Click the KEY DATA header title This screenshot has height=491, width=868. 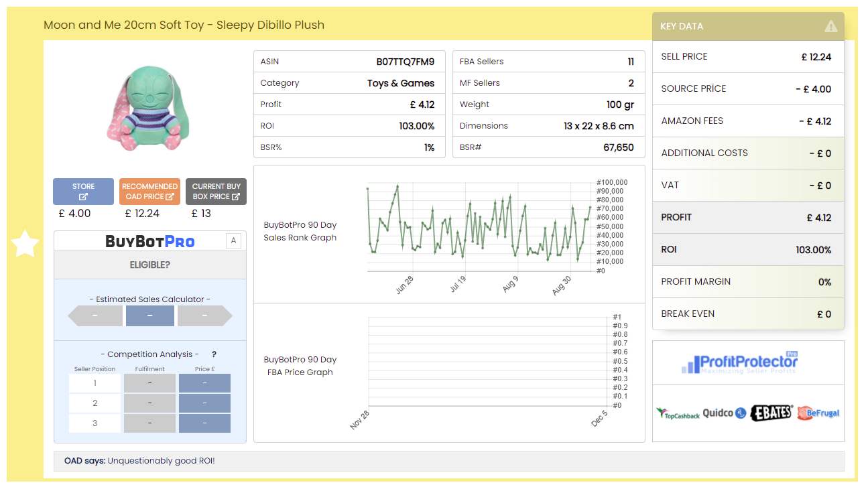(x=682, y=27)
